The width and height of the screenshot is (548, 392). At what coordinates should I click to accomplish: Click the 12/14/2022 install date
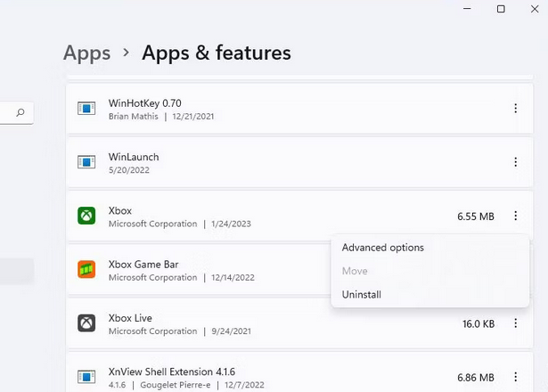[x=233, y=278]
